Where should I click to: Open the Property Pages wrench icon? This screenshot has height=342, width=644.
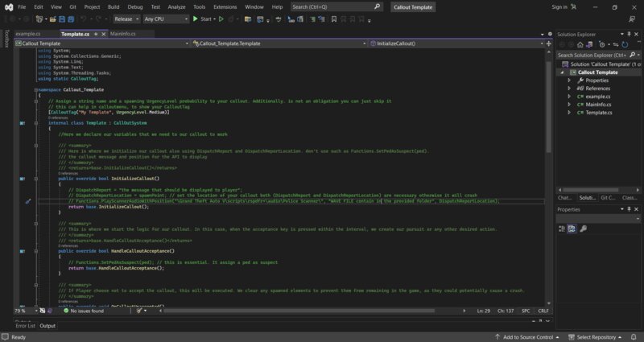[x=583, y=229]
